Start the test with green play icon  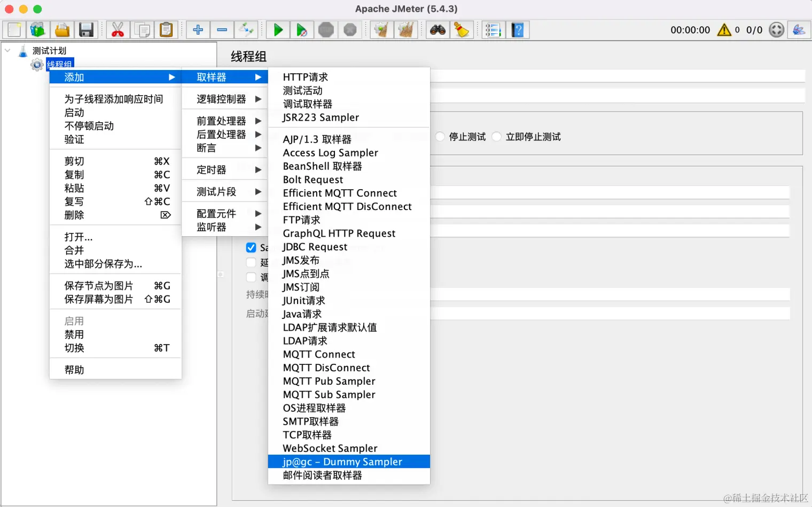[277, 30]
